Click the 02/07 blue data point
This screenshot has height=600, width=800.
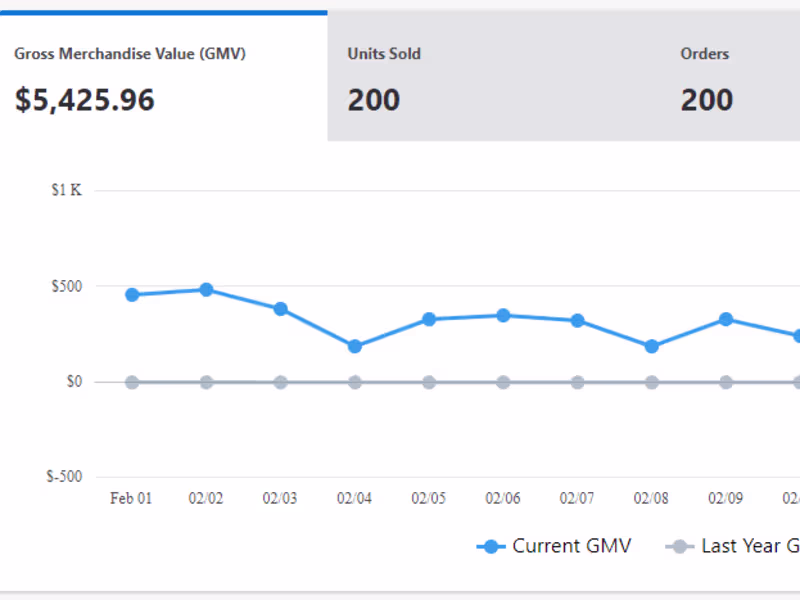coord(578,320)
